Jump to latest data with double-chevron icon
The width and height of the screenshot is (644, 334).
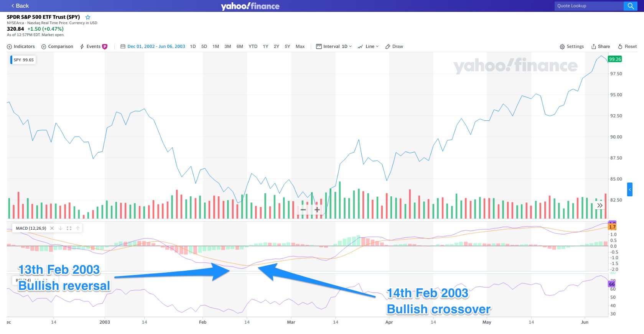600,206
